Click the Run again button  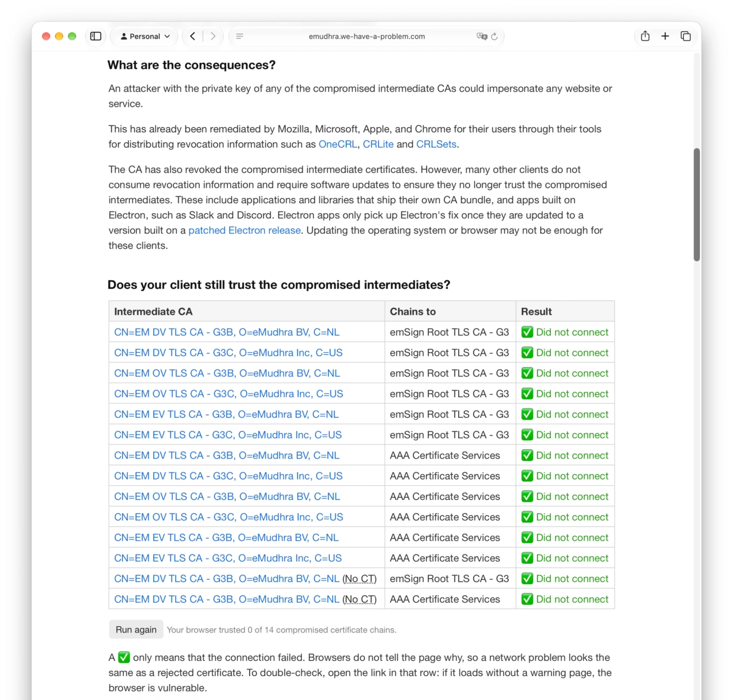click(x=136, y=630)
